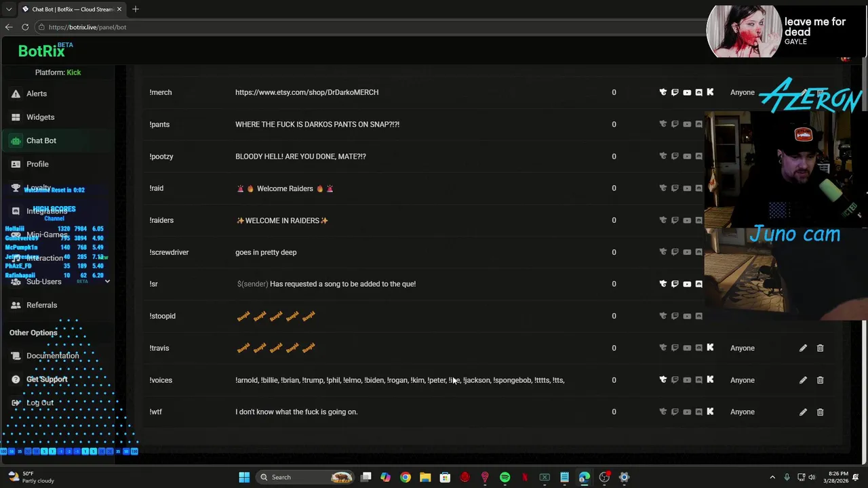Delete the !travis command with the trash icon
This screenshot has height=488, width=868.
coord(820,348)
